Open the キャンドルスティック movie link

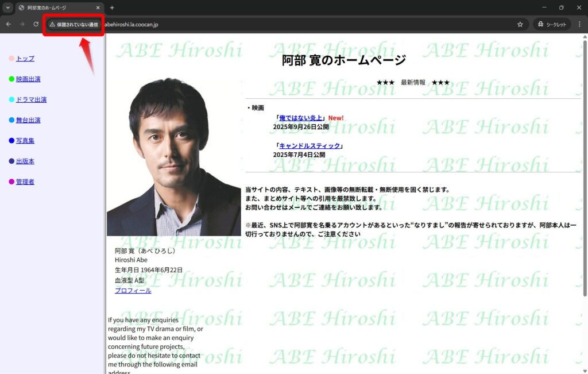[310, 146]
